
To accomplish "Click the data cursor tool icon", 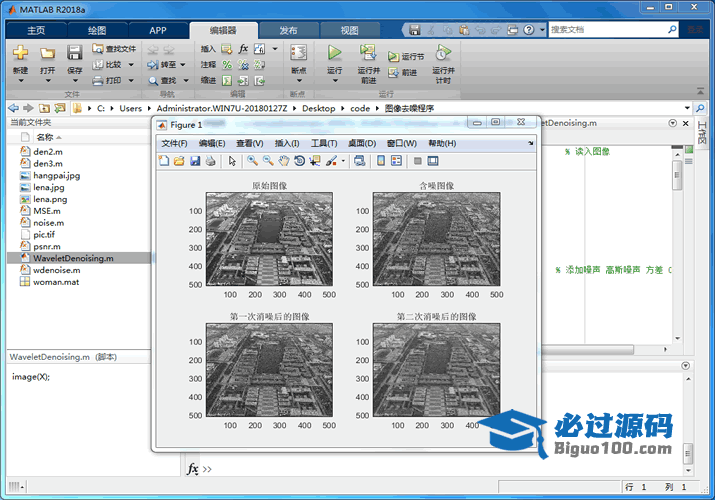I will point(315,161).
